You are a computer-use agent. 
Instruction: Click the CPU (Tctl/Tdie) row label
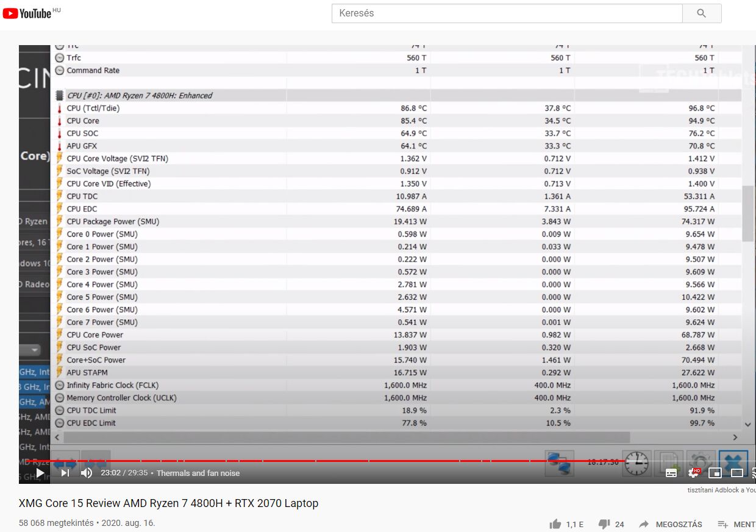(93, 108)
